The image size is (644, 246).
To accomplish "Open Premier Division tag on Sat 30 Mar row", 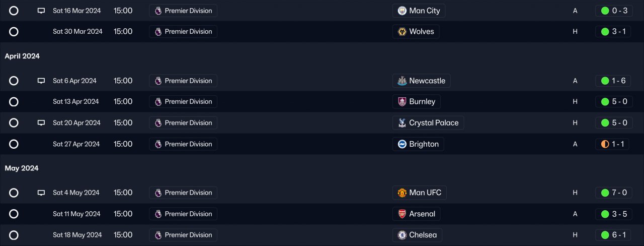I will pyautogui.click(x=183, y=32).
